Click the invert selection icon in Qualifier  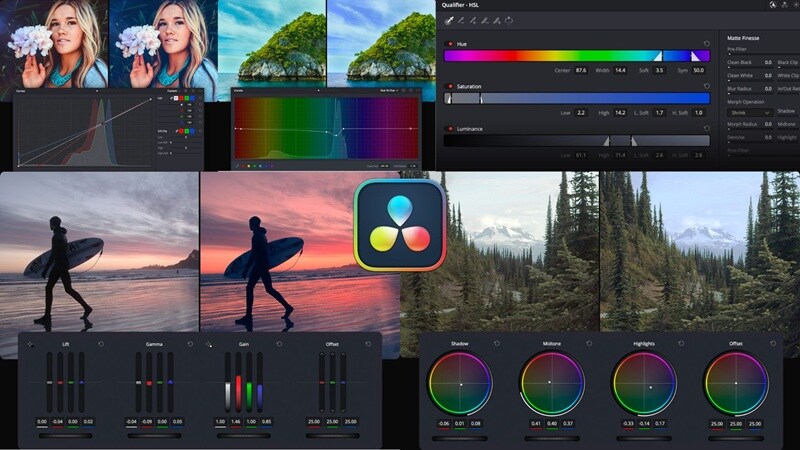click(509, 20)
